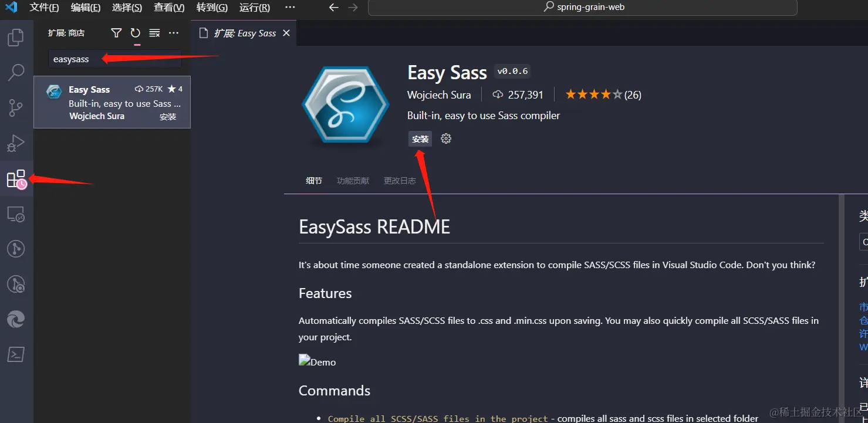Open the 运行(R) menu
This screenshot has width=868, height=423.
pos(255,8)
